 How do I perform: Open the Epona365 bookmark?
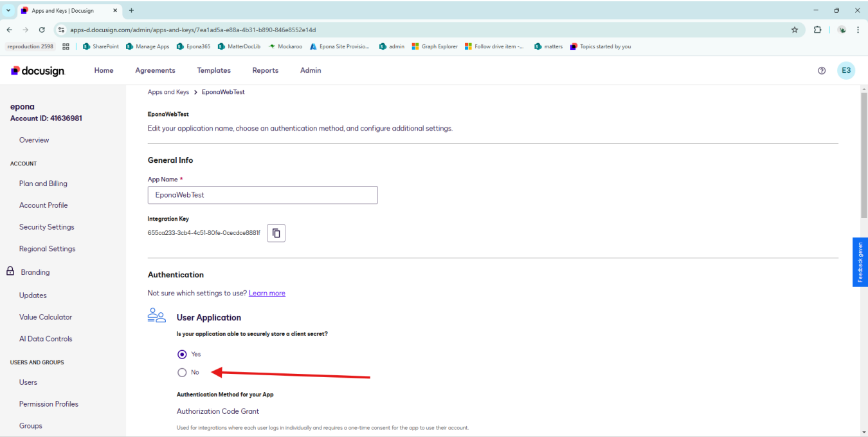[x=194, y=46]
